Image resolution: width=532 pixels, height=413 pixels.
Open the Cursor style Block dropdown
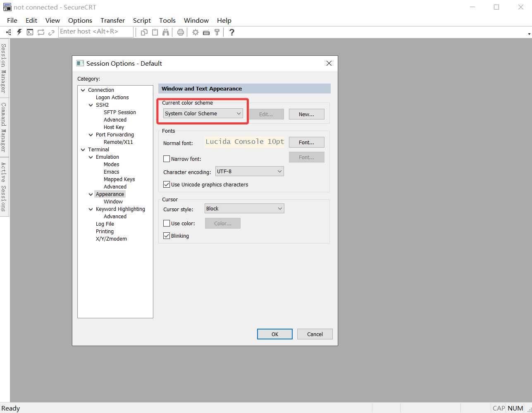click(244, 208)
